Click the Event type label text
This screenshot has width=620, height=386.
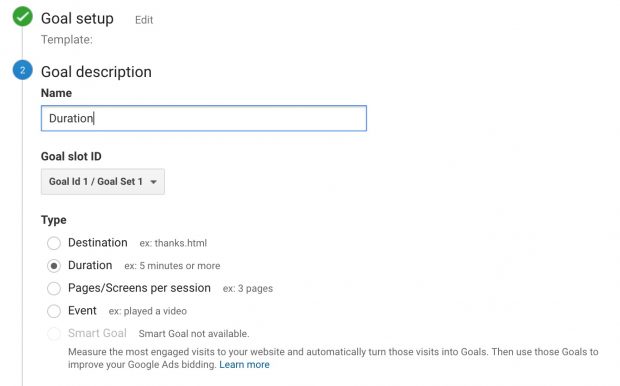(x=82, y=310)
